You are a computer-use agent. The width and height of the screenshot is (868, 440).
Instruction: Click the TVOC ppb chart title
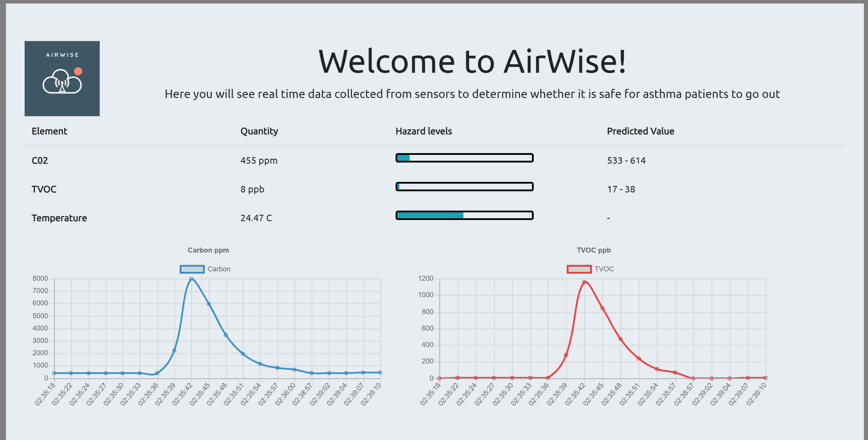(594, 250)
